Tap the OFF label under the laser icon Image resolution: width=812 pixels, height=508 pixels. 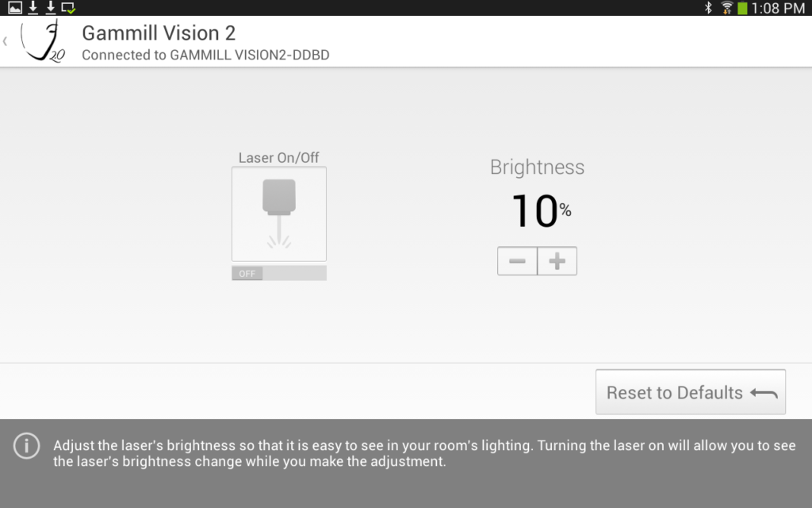point(246,272)
